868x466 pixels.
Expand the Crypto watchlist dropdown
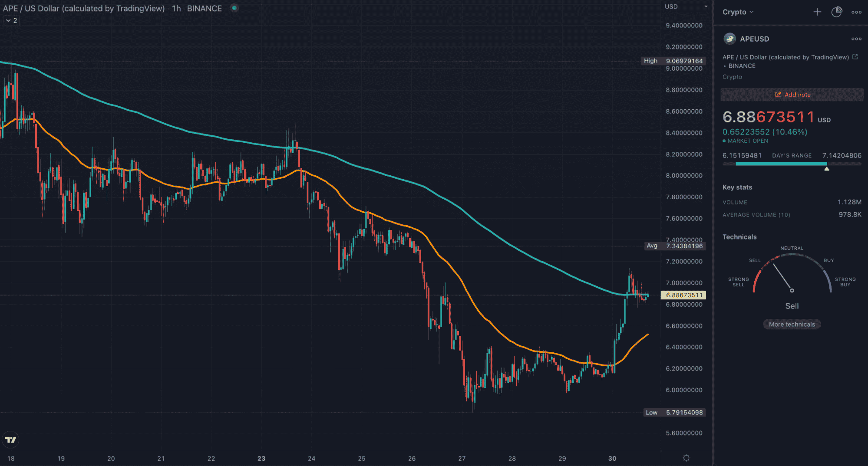[x=738, y=12]
